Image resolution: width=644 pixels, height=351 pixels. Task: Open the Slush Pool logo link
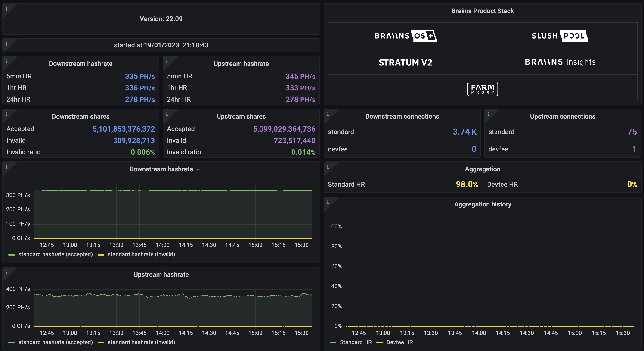(x=560, y=36)
